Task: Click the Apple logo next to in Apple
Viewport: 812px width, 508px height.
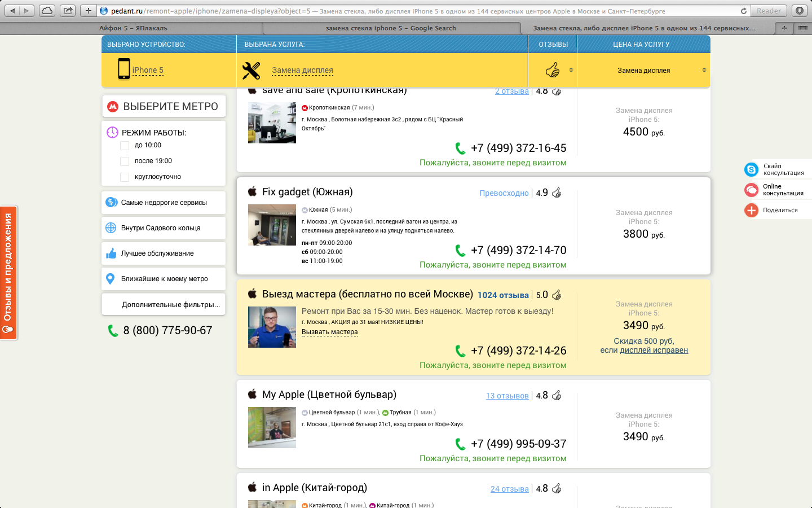Action: (253, 487)
